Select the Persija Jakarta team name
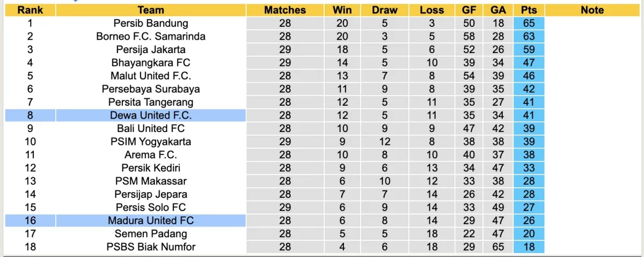This screenshot has height=257, width=644. pos(151,49)
